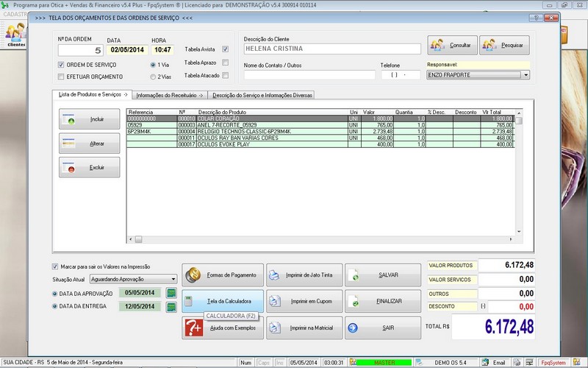Enable the Efetuar Orçamento checkbox
The width and height of the screenshot is (588, 368).
tap(61, 76)
